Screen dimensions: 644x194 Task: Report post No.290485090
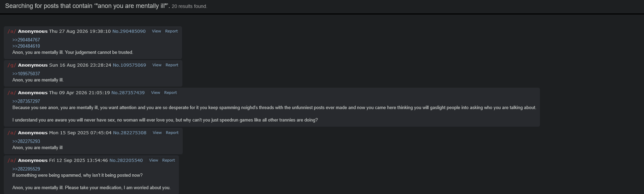pyautogui.click(x=171, y=31)
